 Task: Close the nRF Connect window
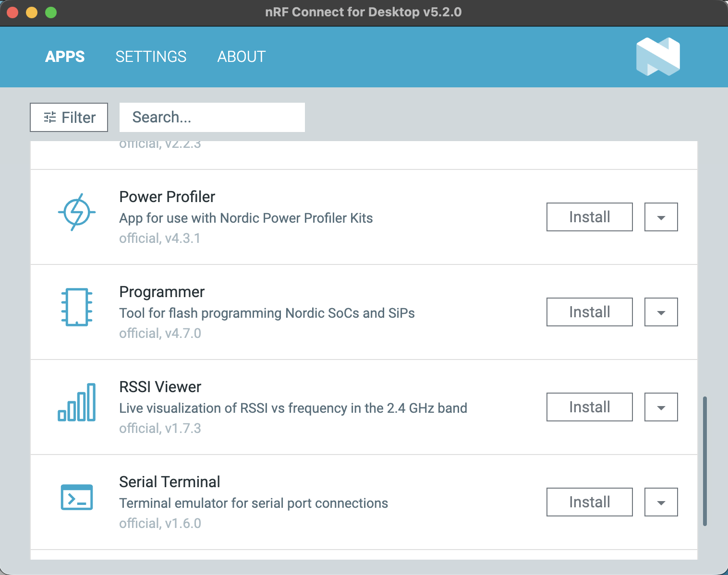click(x=12, y=12)
